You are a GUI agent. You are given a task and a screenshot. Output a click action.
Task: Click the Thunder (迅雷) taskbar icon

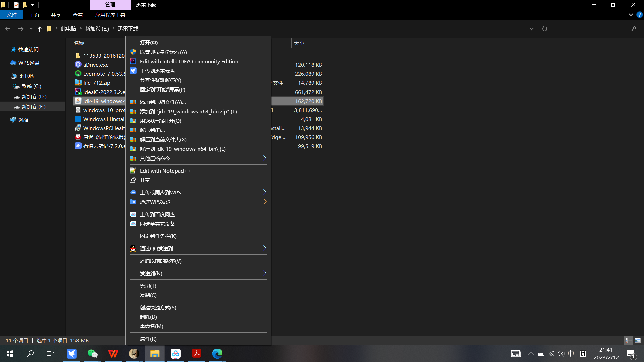tap(72, 353)
